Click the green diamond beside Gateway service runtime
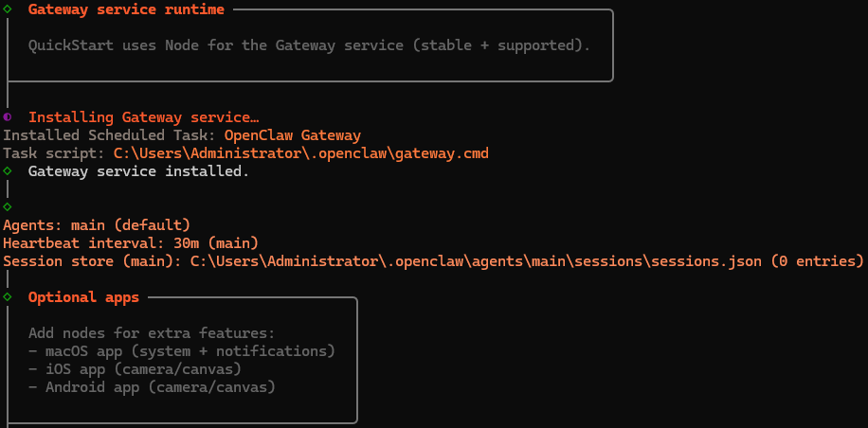This screenshot has height=428, width=868. [8, 10]
